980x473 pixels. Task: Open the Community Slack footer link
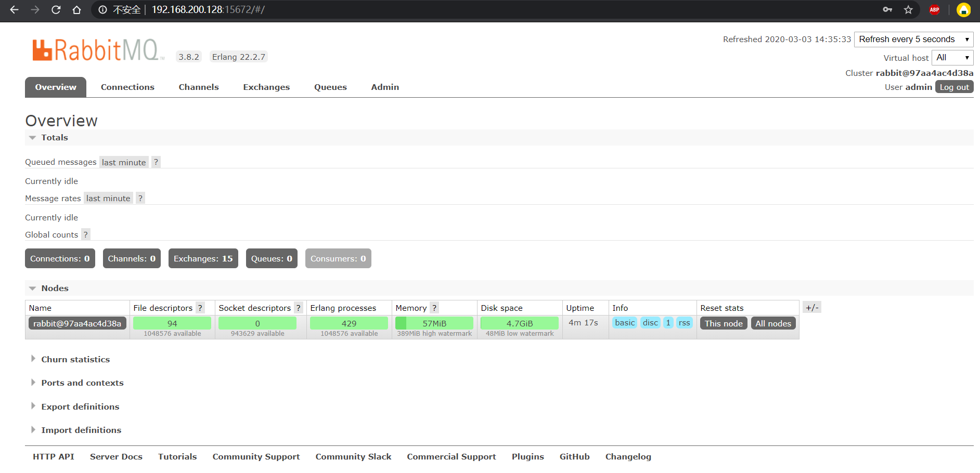[x=353, y=457]
